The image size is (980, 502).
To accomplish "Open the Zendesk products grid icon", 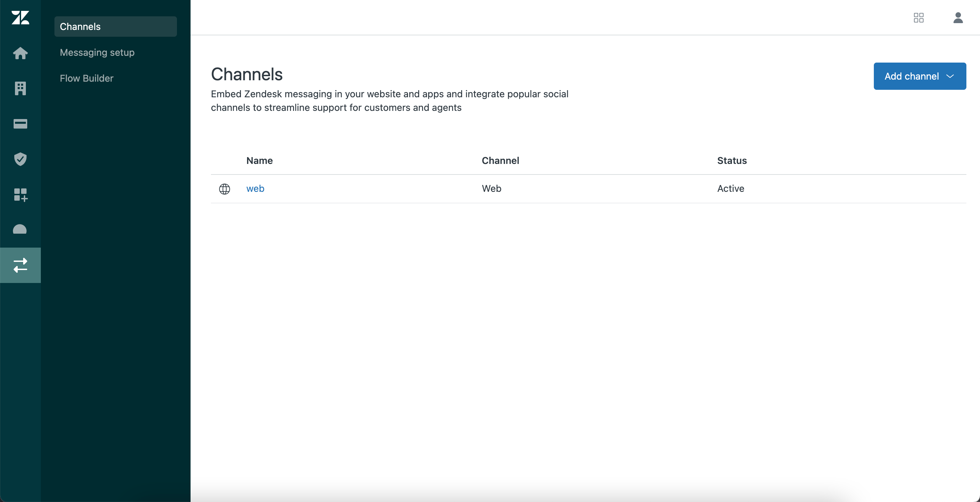I will [918, 17].
